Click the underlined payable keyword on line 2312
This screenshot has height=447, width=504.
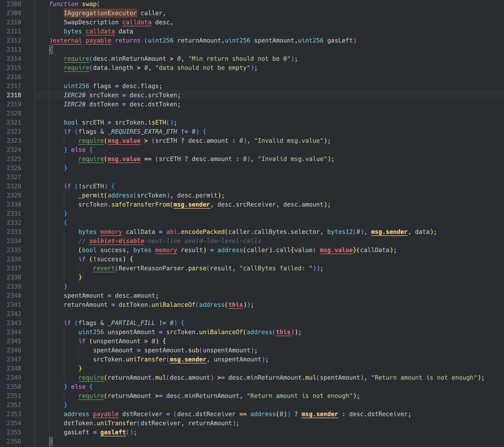coord(98,40)
